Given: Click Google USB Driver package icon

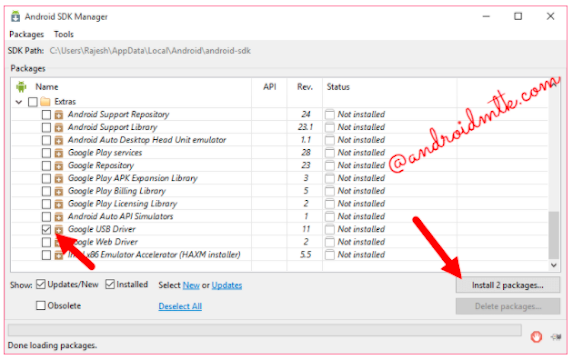Looking at the screenshot, I should point(58,230).
